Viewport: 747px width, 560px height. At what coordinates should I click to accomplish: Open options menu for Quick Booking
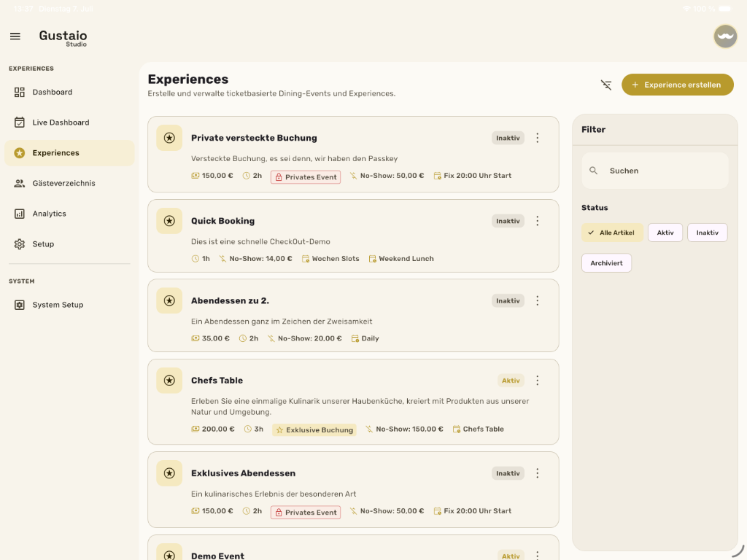(x=538, y=221)
